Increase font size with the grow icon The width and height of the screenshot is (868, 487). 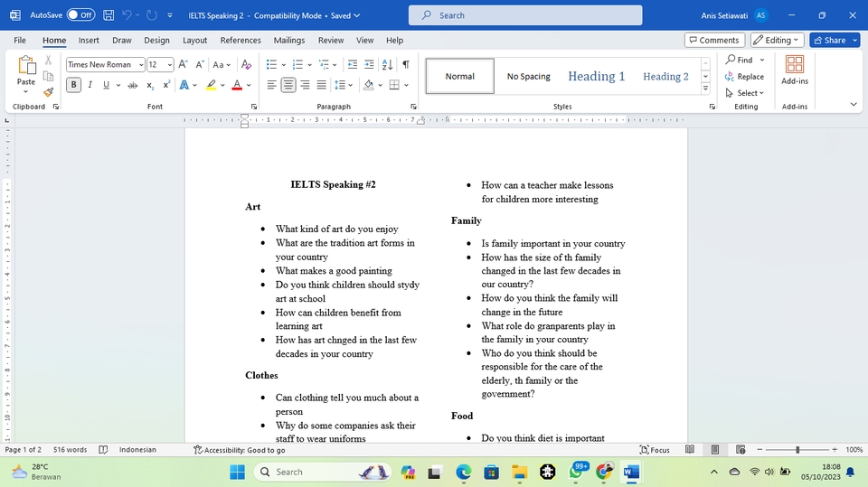click(x=184, y=65)
